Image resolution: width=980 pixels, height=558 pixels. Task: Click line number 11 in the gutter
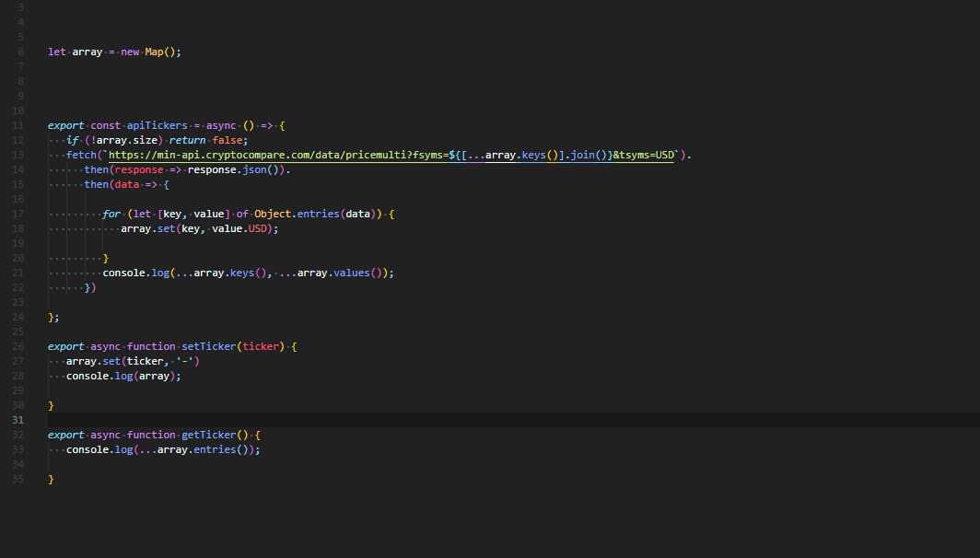click(17, 125)
